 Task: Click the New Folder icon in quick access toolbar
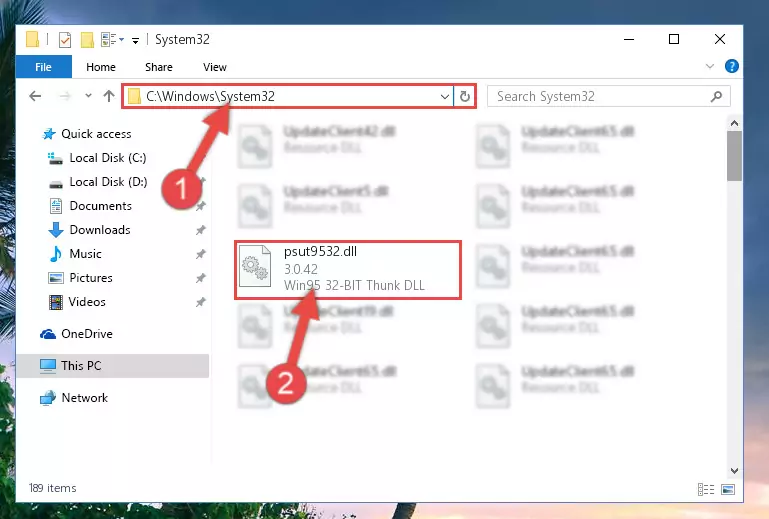coord(87,40)
